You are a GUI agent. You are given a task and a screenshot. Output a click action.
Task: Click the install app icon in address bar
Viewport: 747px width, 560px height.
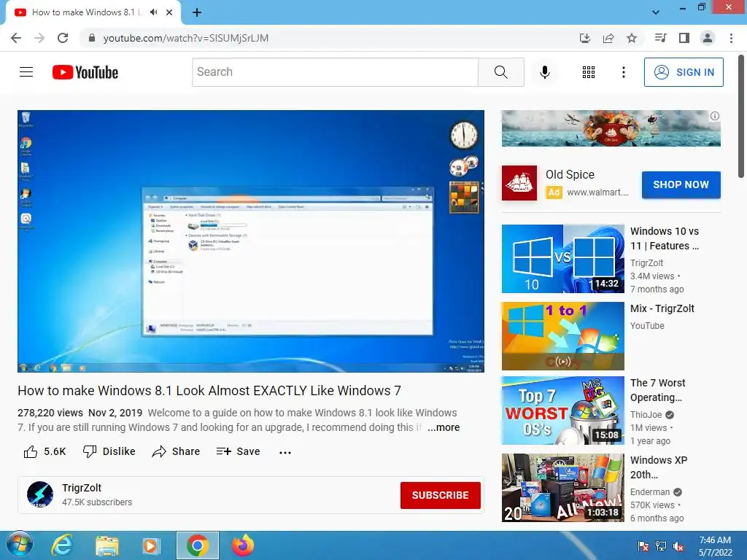(585, 38)
